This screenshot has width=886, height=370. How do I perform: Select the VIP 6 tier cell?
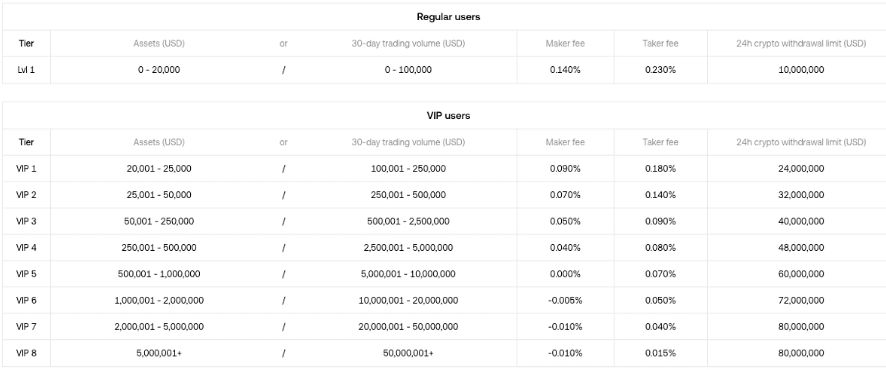pyautogui.click(x=27, y=301)
